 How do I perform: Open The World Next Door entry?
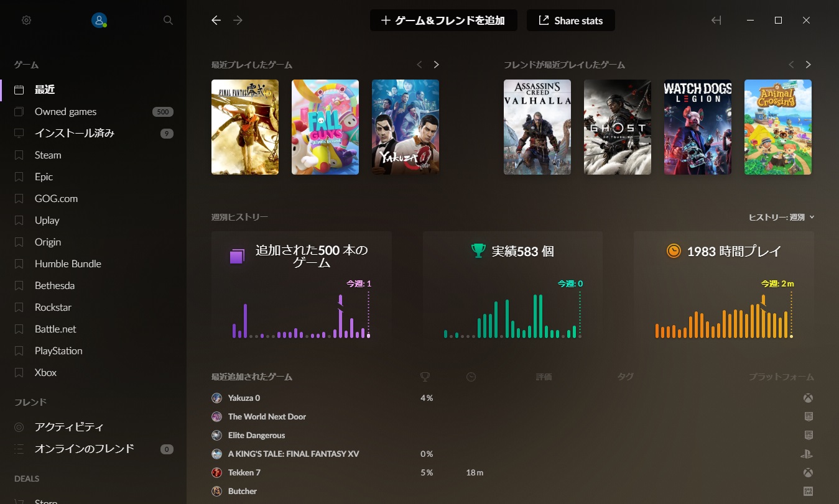(267, 416)
